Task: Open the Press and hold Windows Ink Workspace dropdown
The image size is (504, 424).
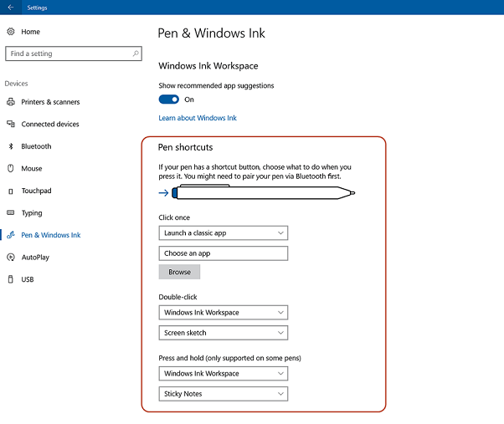Action: point(224,374)
